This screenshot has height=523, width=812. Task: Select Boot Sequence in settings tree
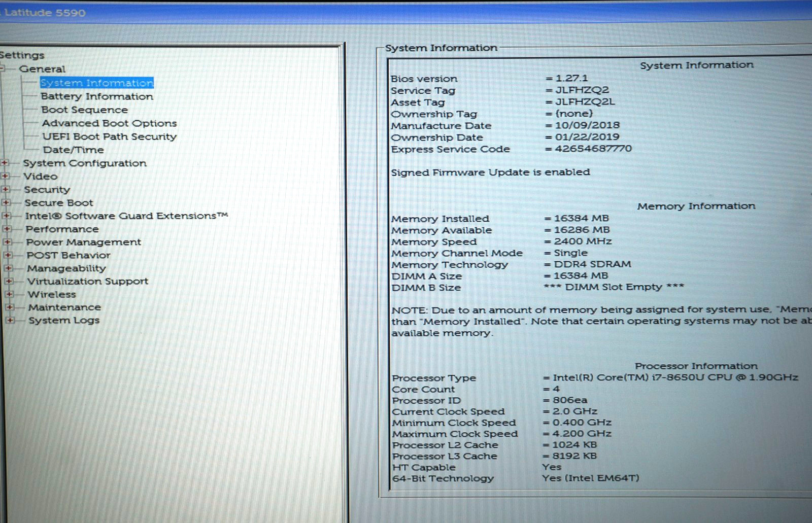pos(85,110)
